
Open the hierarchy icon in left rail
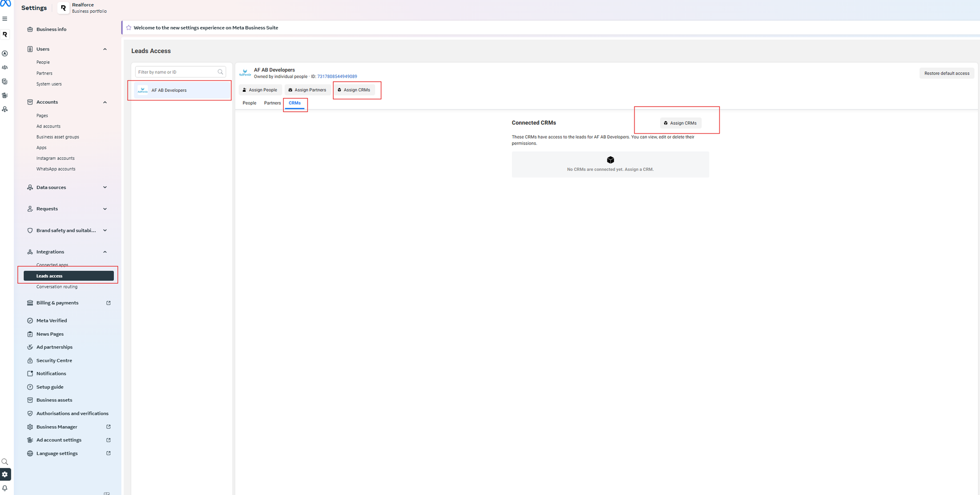[x=5, y=109]
